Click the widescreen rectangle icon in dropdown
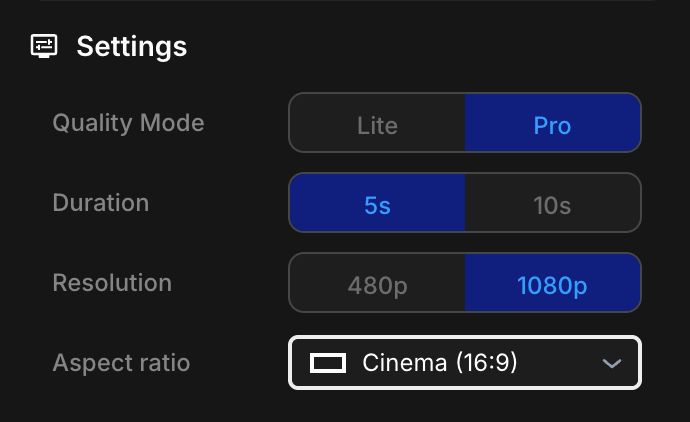The height and width of the screenshot is (422, 690). click(x=327, y=362)
